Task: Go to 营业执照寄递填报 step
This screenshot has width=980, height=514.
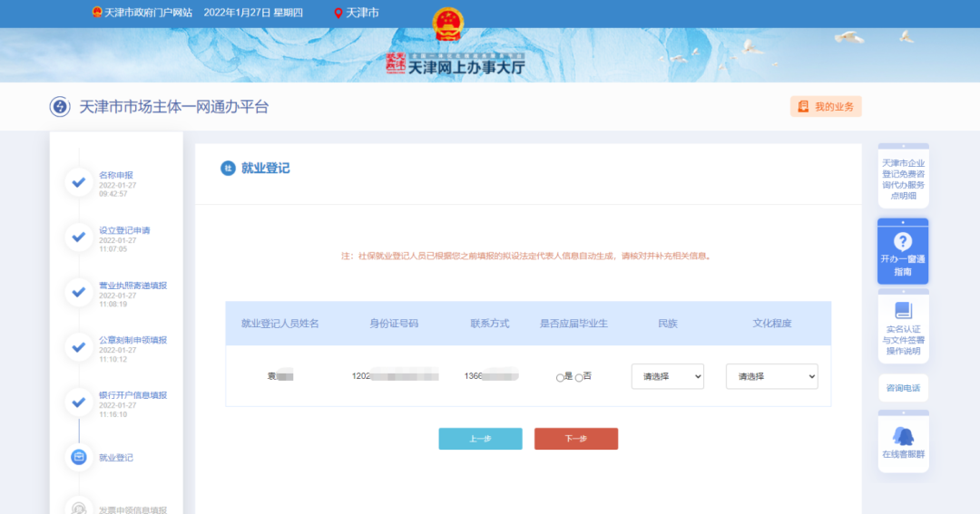Action: (133, 286)
